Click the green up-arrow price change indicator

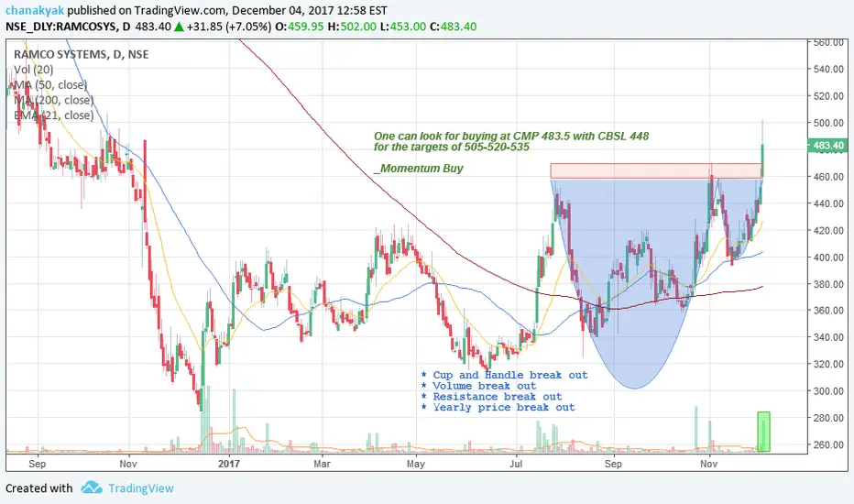[x=179, y=27]
